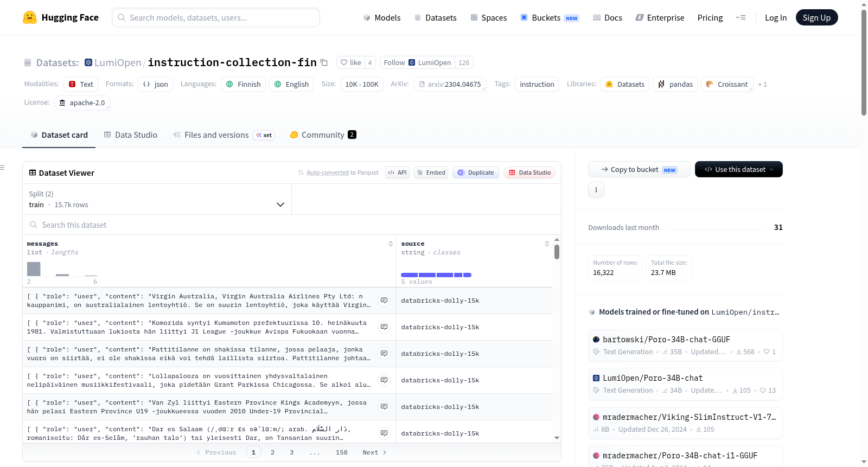Click the Data Studio button in viewer header
The width and height of the screenshot is (868, 467).
529,172
